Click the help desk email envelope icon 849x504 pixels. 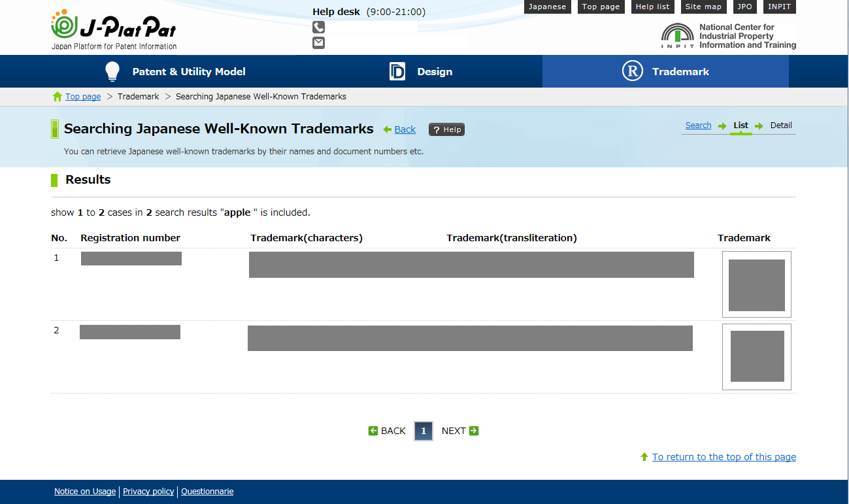tap(318, 43)
